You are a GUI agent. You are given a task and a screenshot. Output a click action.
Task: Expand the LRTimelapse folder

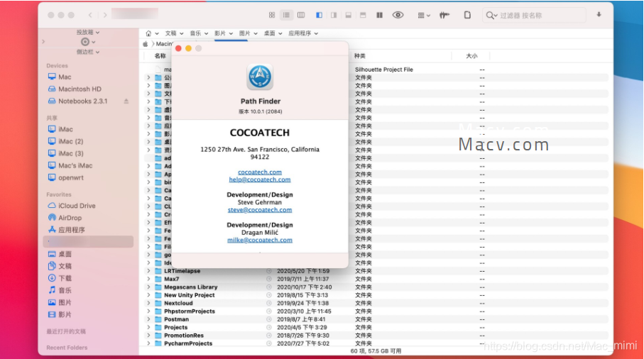coord(148,271)
